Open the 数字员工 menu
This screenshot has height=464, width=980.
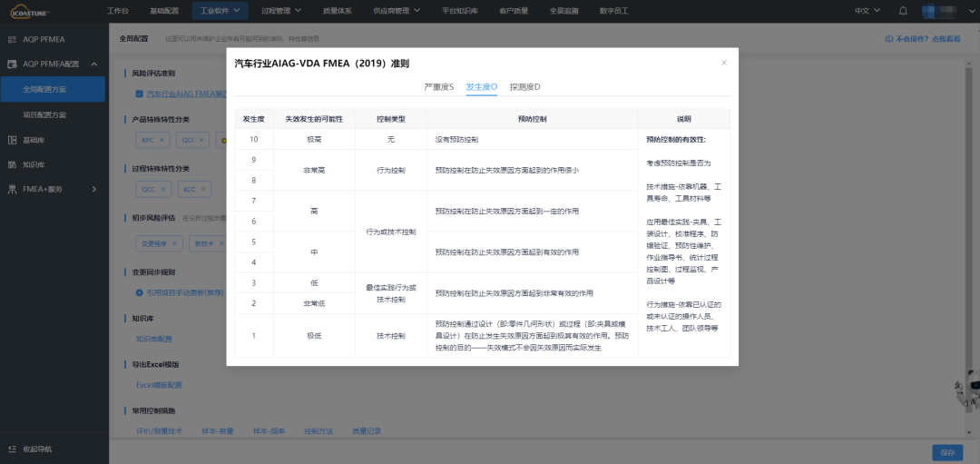pos(613,11)
